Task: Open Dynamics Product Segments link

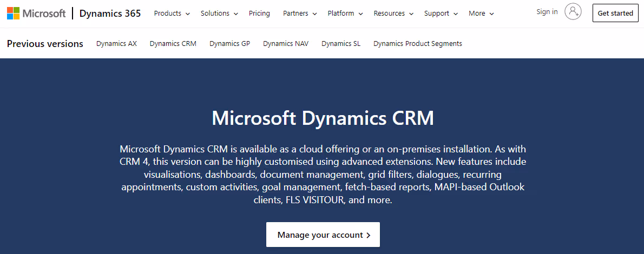Action: [418, 43]
